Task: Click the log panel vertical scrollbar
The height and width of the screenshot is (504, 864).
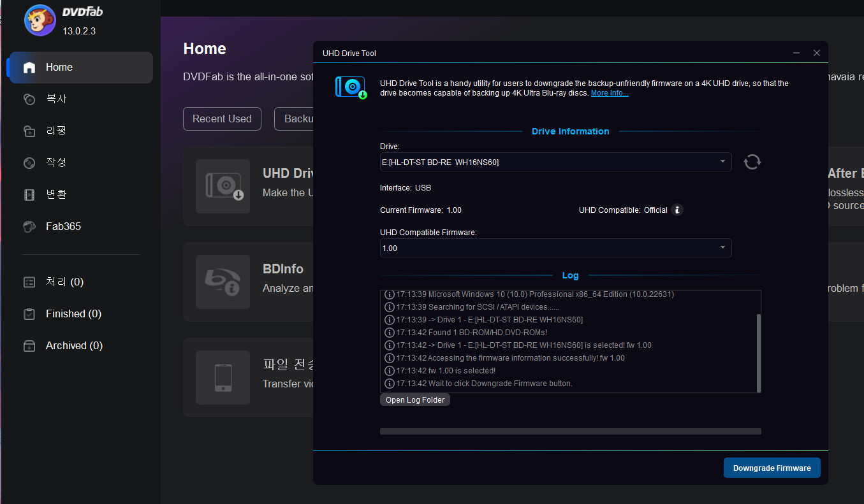Action: [x=758, y=352]
